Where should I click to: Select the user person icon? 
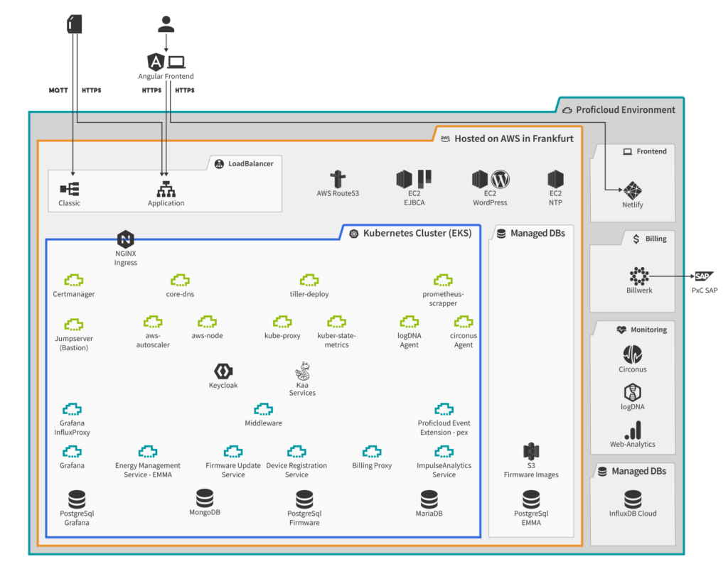click(x=166, y=24)
